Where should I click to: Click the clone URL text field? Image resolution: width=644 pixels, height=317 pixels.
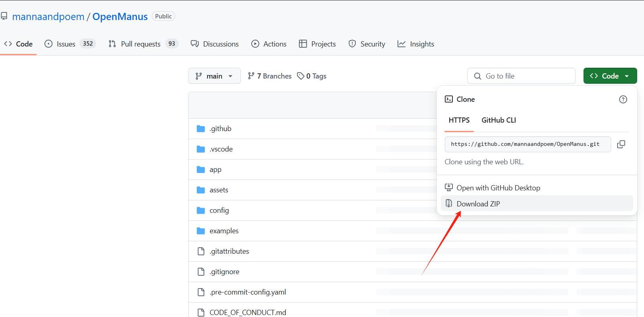click(x=528, y=144)
